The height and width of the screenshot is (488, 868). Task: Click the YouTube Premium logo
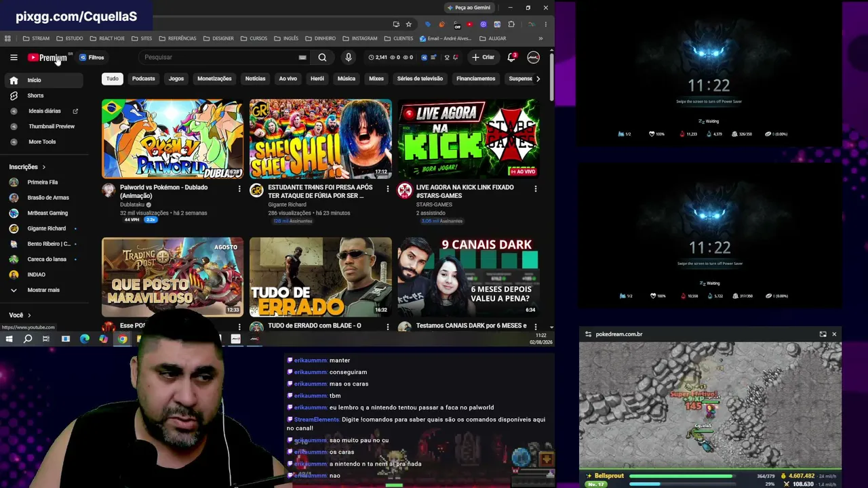(47, 58)
